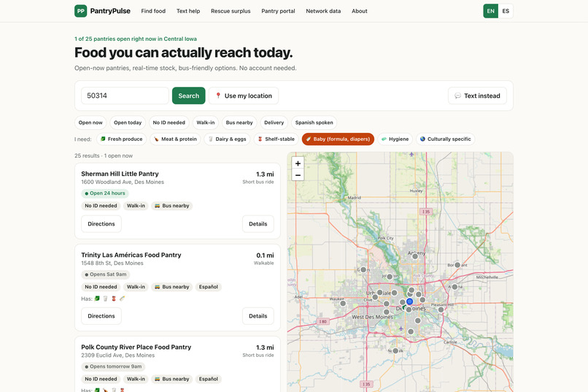Click the PantryPulse PP logo icon
Viewport: 588px width, 392px height.
pos(81,11)
